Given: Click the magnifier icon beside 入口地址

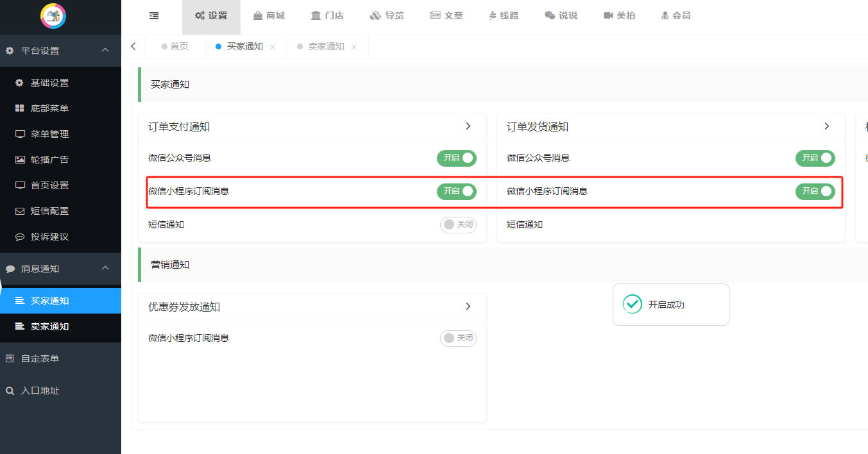Looking at the screenshot, I should click(10, 391).
